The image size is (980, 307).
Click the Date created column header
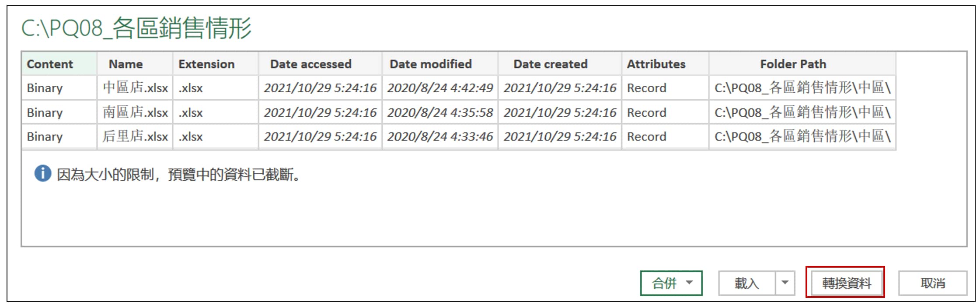click(550, 64)
